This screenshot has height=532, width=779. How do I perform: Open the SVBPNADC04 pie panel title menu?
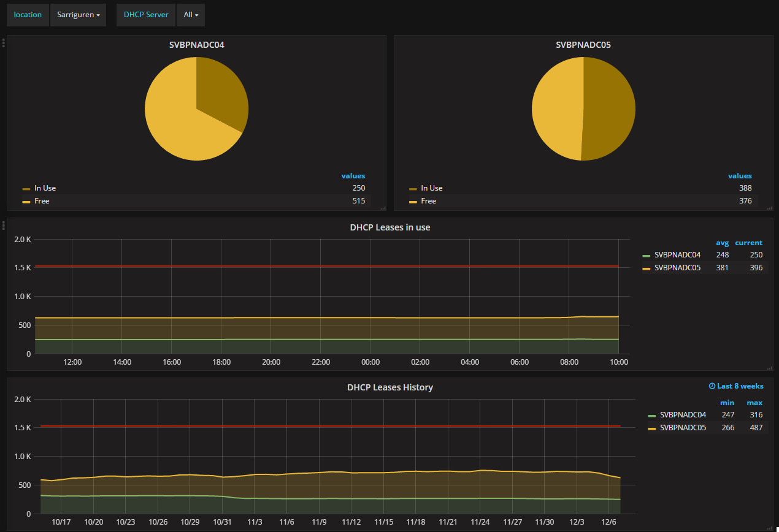pos(197,45)
